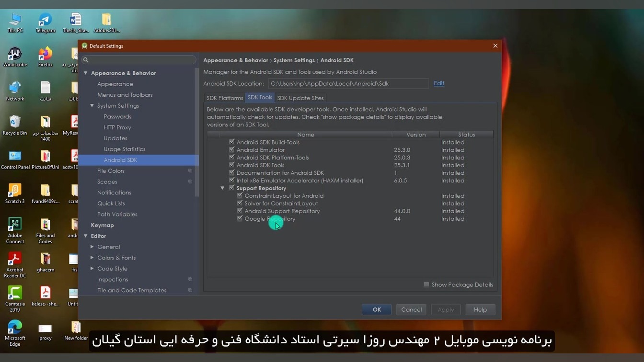
Task: Click the project-level icon beside Inspections
Action: pos(190,280)
